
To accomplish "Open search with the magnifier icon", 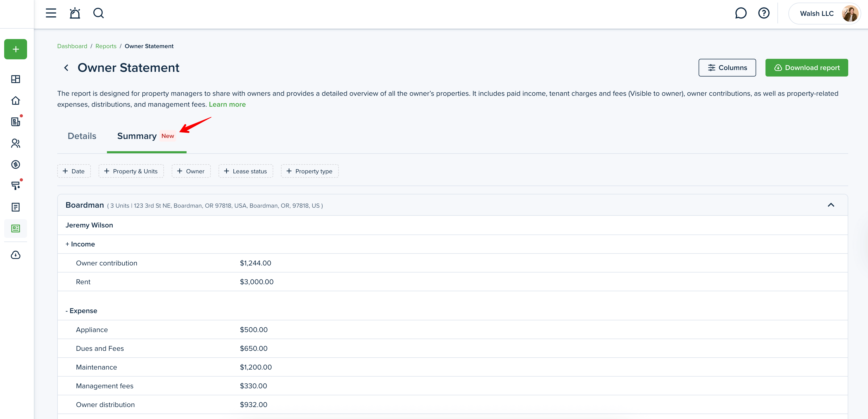I will pyautogui.click(x=98, y=13).
